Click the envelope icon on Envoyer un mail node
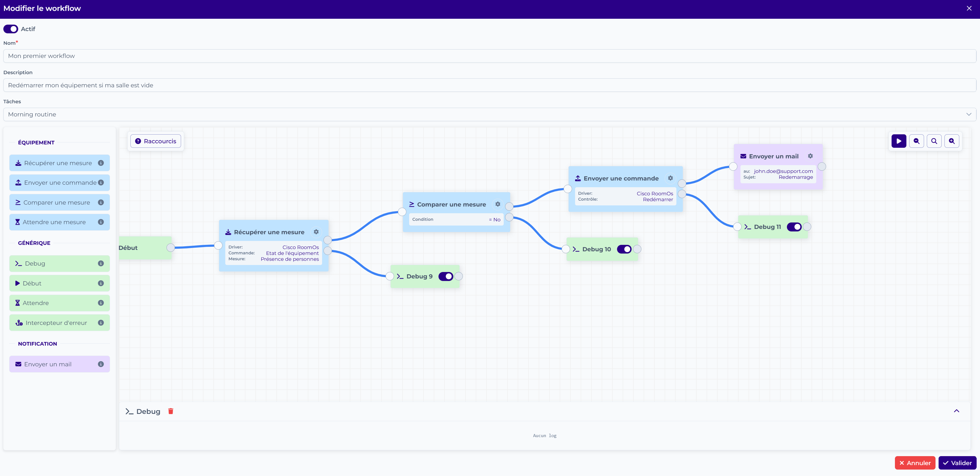This screenshot has width=980, height=476. [743, 156]
